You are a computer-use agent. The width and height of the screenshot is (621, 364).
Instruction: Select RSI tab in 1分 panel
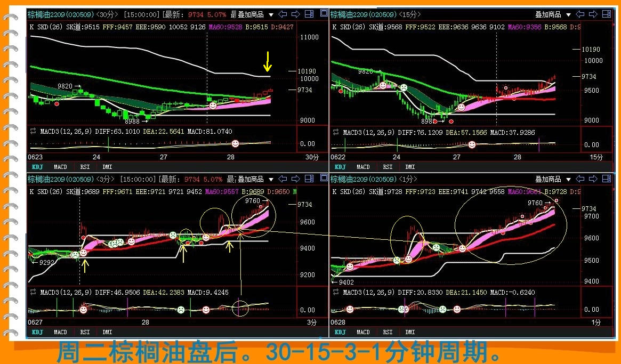click(388, 333)
